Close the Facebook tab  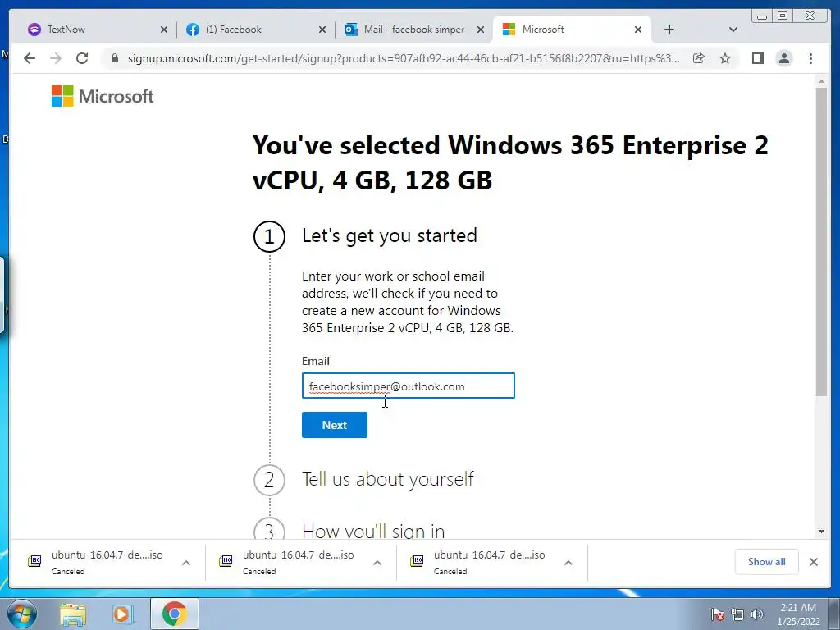click(x=322, y=30)
